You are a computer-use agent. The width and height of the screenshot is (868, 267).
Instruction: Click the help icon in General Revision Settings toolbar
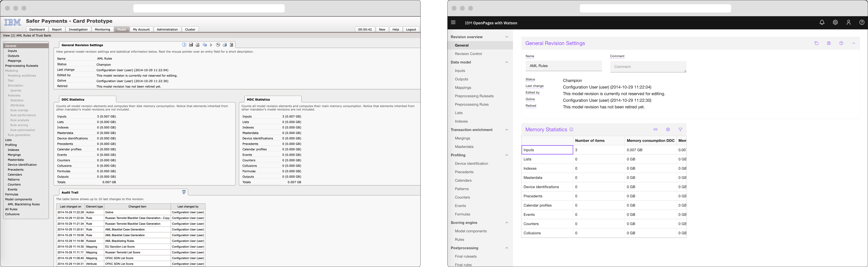pyautogui.click(x=184, y=45)
